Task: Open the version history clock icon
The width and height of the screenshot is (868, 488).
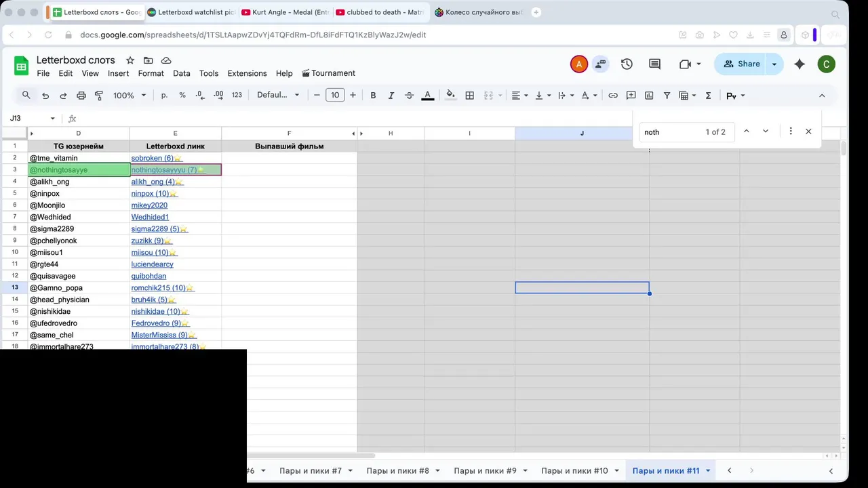Action: click(x=627, y=64)
